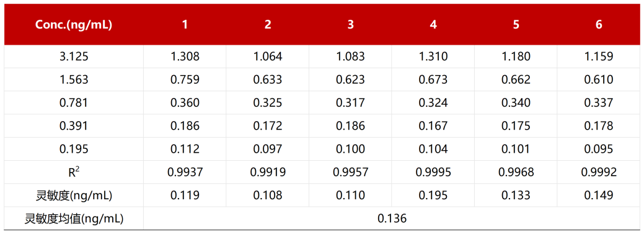Screen dimensions: 644x234
Task: Click the Conc.(ng/mL) column header
Action: pos(74,25)
